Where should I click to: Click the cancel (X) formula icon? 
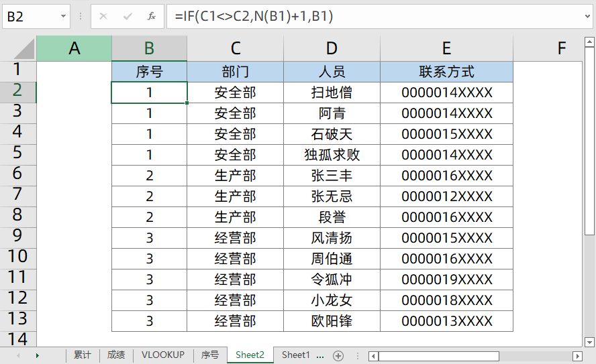click(x=103, y=16)
